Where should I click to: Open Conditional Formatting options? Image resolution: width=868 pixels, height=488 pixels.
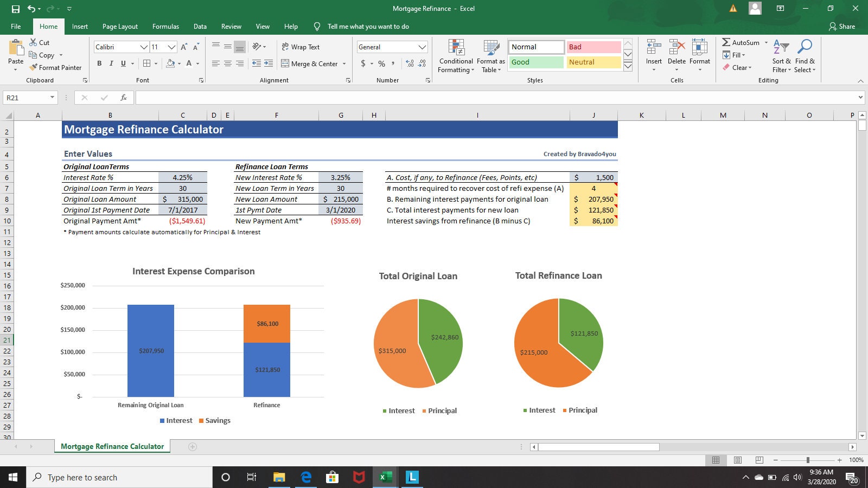456,56
